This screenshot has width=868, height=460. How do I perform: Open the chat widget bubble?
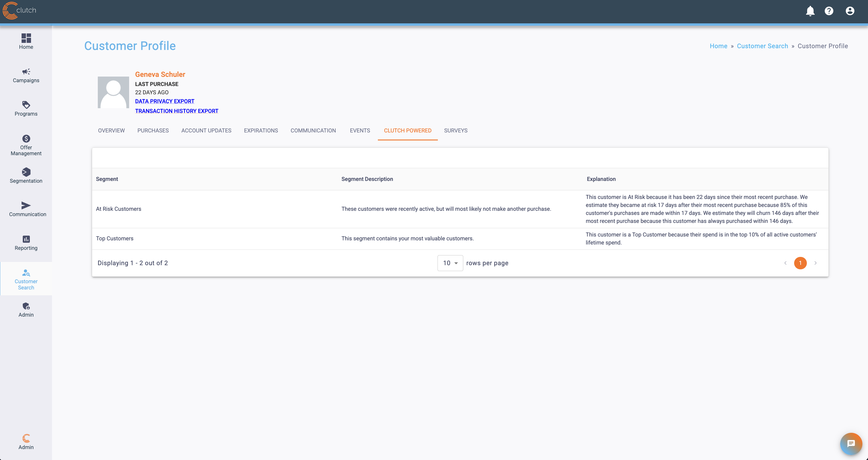(x=851, y=443)
